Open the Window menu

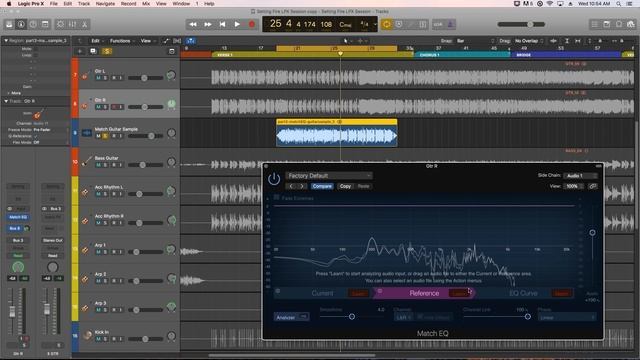click(x=181, y=4)
